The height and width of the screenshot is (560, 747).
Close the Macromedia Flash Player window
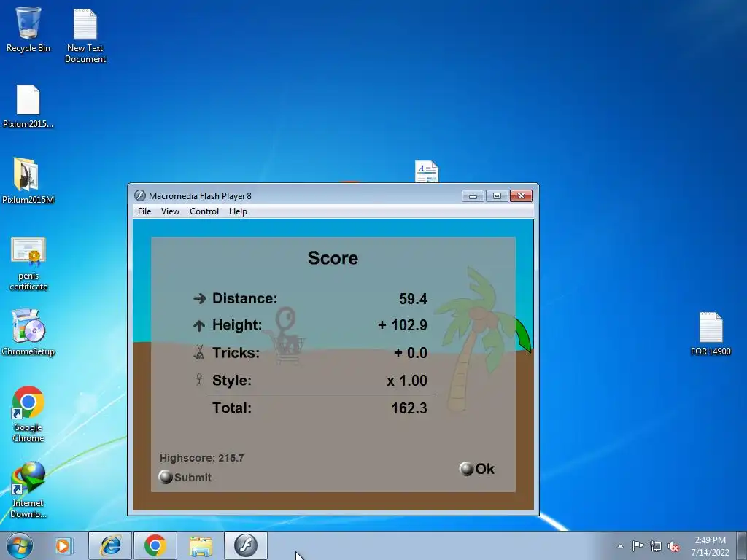tap(521, 195)
